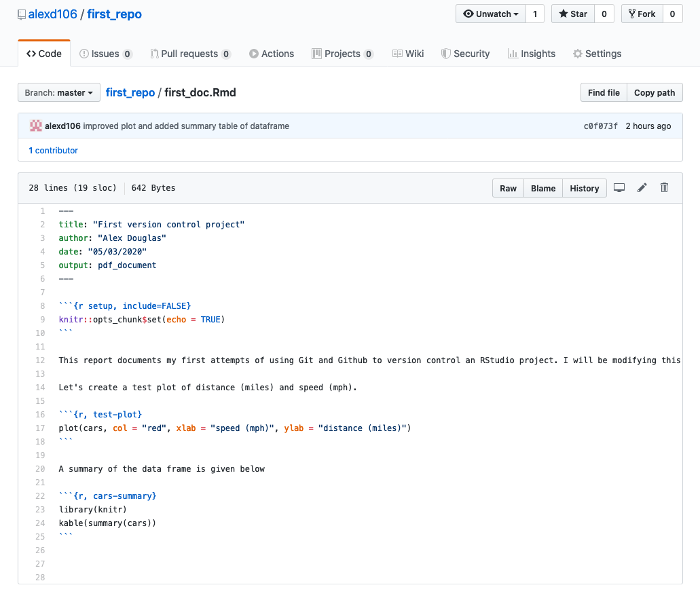This screenshot has height=600, width=700.
Task: Click the Copy path button
Action: [x=655, y=93]
